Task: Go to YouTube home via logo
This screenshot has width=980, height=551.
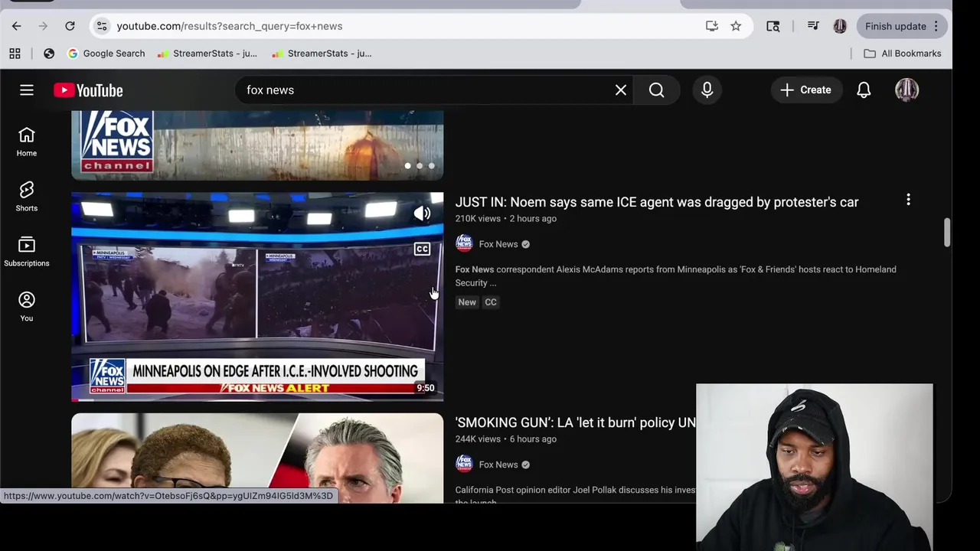Action: pyautogui.click(x=88, y=90)
